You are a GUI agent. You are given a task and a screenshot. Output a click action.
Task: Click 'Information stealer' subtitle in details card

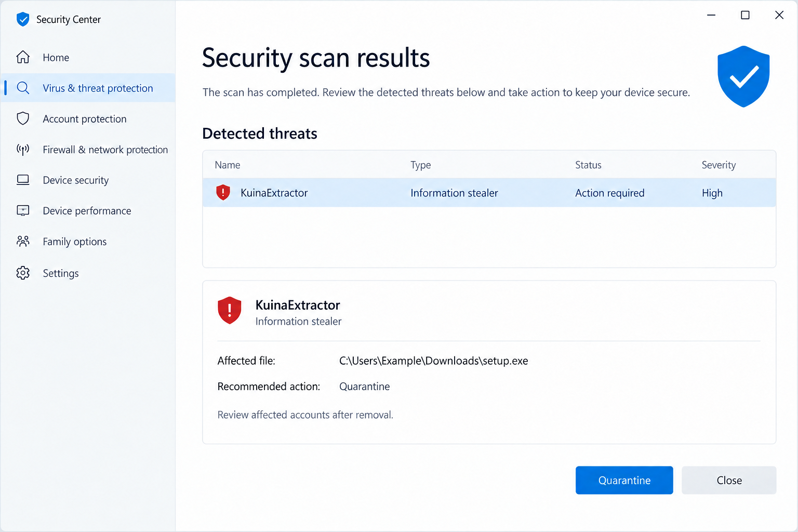click(x=299, y=322)
